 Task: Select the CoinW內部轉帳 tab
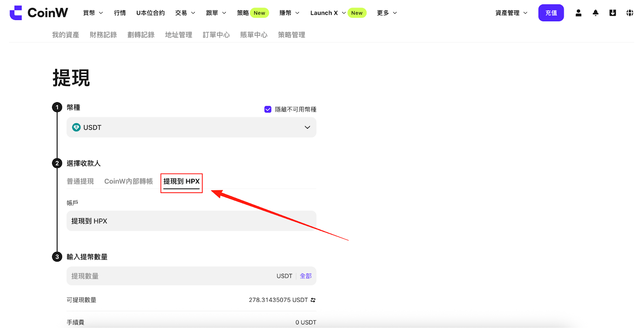(x=128, y=181)
